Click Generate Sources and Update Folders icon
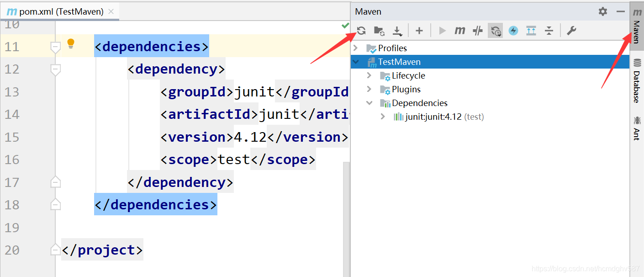Screen dimensions: 644x277 click(379, 31)
